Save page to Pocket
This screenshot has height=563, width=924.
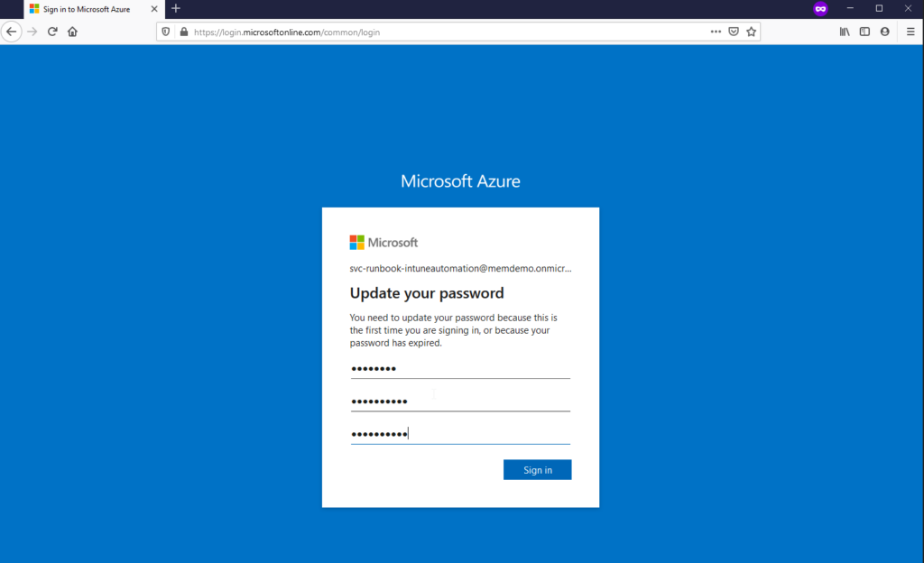(734, 32)
